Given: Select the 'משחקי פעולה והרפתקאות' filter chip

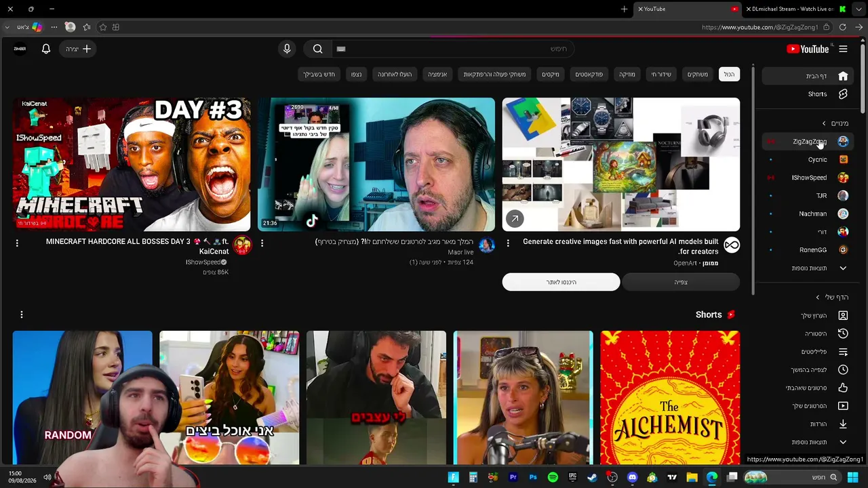Looking at the screenshot, I should [494, 75].
